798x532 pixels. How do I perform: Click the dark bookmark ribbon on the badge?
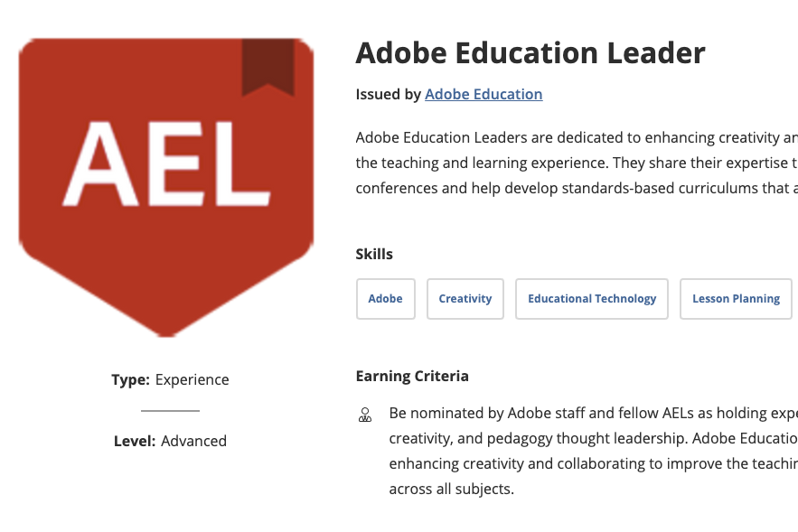pos(268,67)
